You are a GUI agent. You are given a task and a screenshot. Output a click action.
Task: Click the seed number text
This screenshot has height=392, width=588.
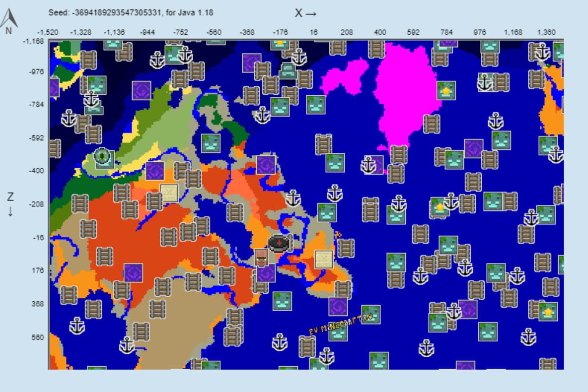click(x=117, y=12)
